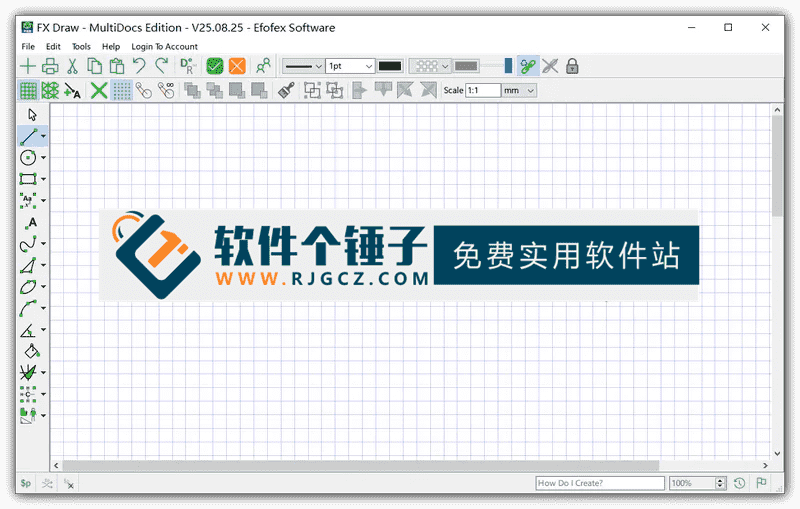The image size is (800, 509).
Task: Click the green X delete icon
Action: tap(98, 91)
